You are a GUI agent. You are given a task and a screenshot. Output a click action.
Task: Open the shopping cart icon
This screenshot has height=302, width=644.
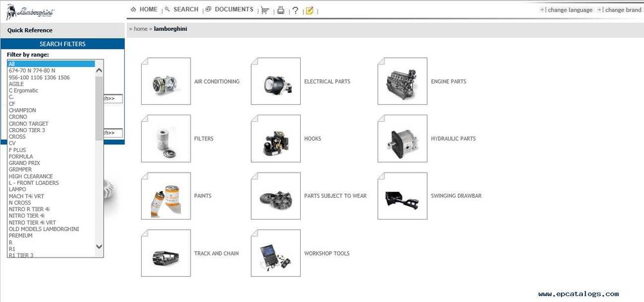[265, 11]
